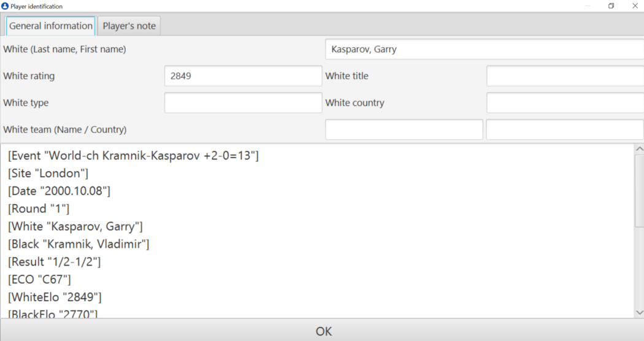The image size is (644, 341).
Task: Click the ECO "C67" line
Action: [40, 280]
